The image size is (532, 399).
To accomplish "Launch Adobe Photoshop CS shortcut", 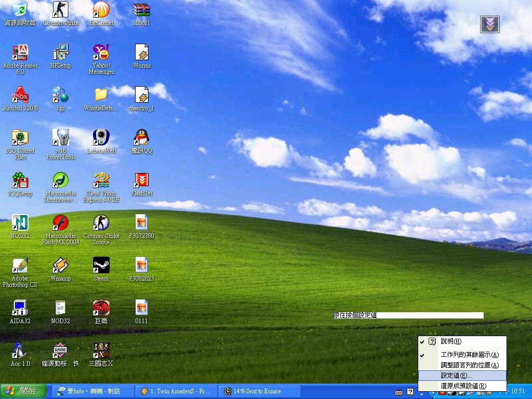I will point(20,272).
